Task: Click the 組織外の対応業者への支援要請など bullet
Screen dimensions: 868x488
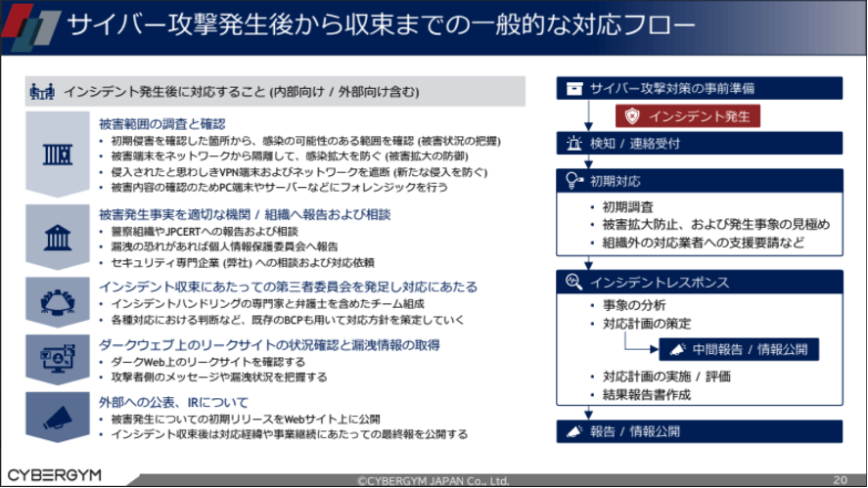Action: (703, 243)
